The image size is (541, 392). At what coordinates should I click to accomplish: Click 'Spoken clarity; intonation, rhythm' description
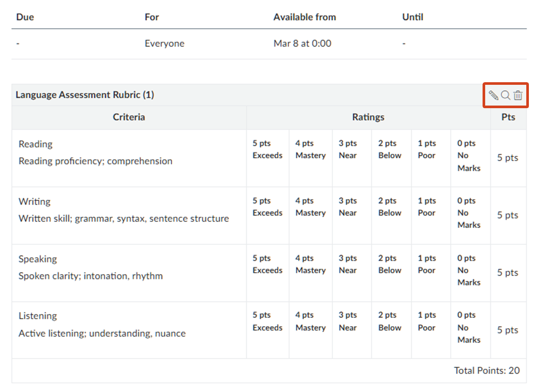[x=90, y=276]
